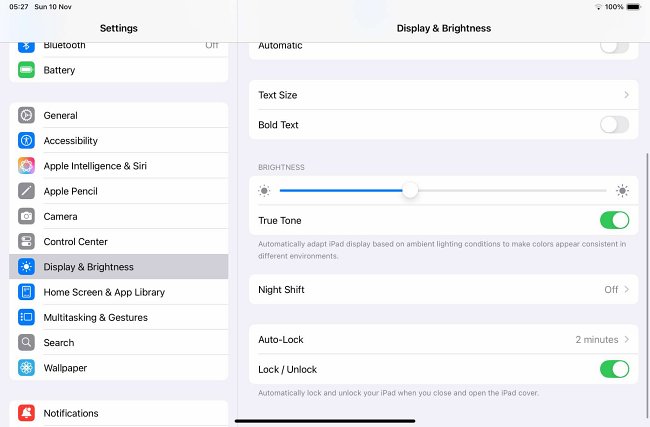Tap the Display & Brightness page title
Viewport: 650px width, 427px height.
(x=444, y=28)
